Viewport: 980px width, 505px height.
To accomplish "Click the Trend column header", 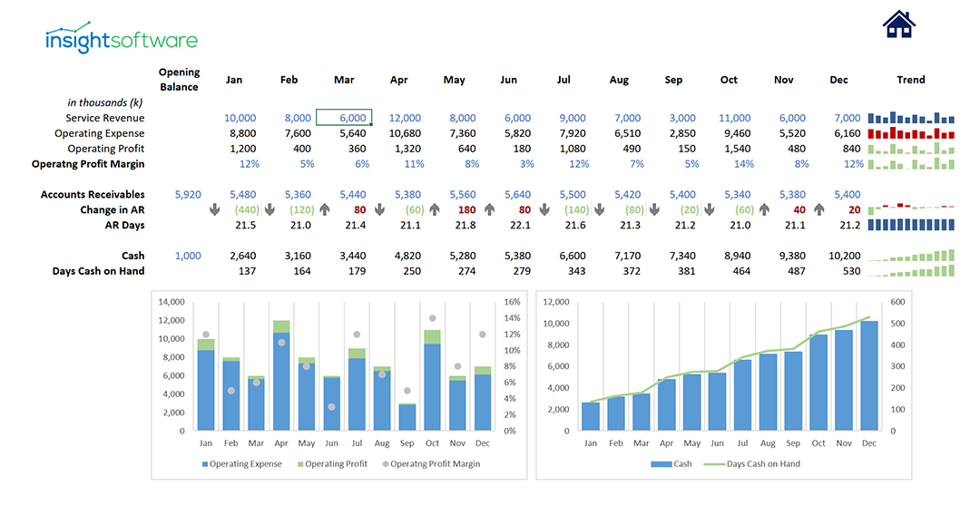I will pos(911,80).
